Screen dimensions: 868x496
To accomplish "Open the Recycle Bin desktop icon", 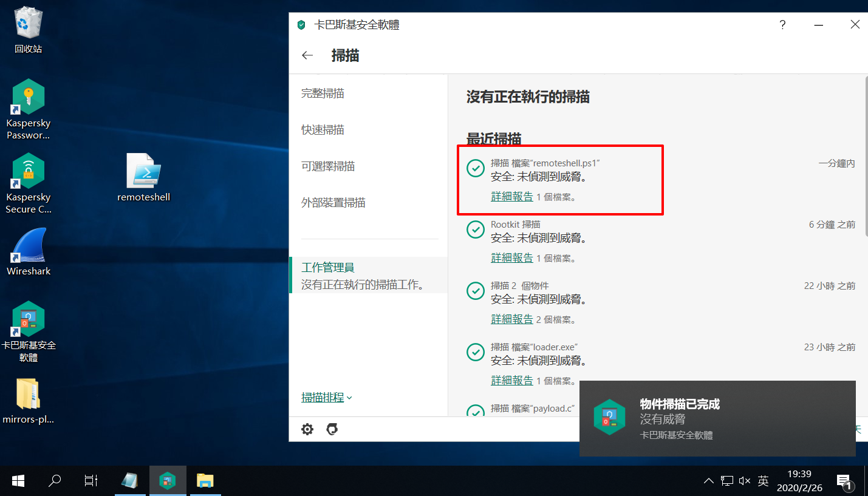I will 29,29.
